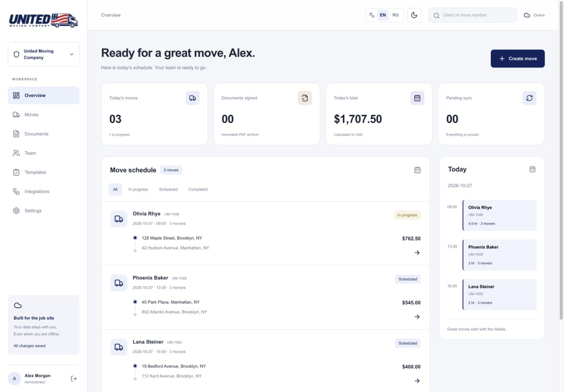
Task: Click the truck icon on Today's moves card
Action: [x=192, y=98]
